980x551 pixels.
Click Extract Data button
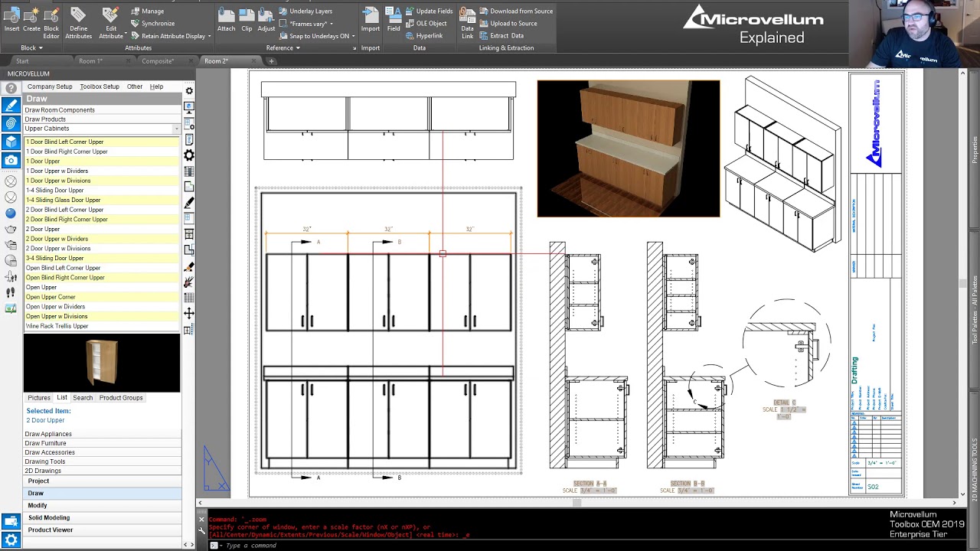click(502, 36)
